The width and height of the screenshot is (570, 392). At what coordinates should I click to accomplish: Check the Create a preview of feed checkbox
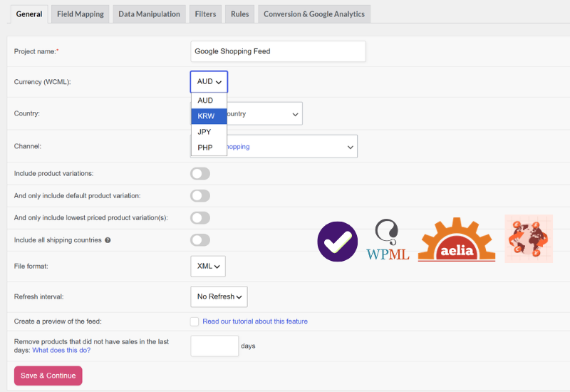pos(195,321)
